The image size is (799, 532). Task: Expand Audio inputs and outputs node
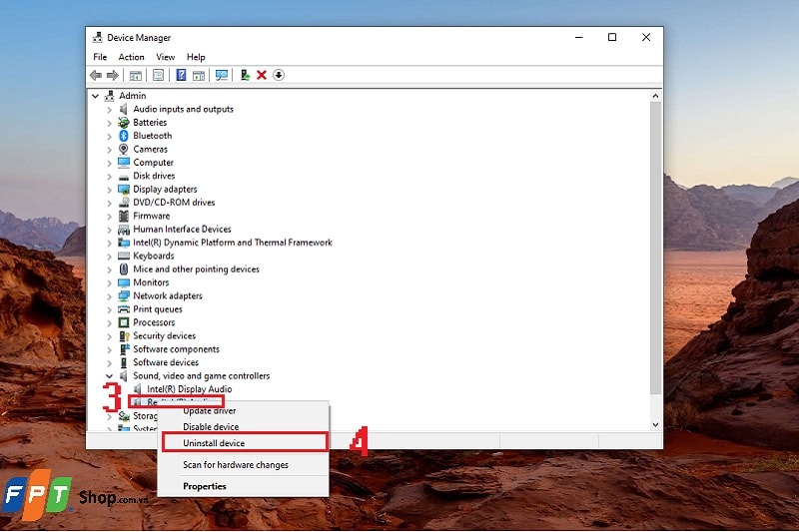[109, 110]
